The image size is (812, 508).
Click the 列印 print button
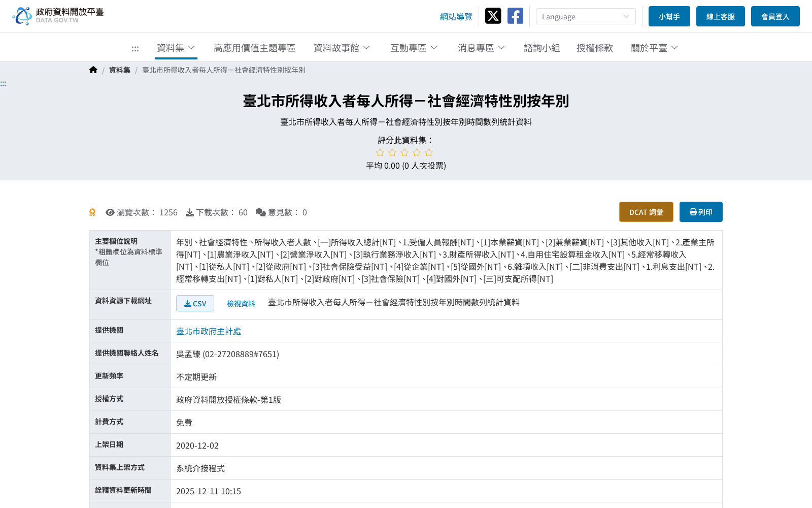click(701, 212)
